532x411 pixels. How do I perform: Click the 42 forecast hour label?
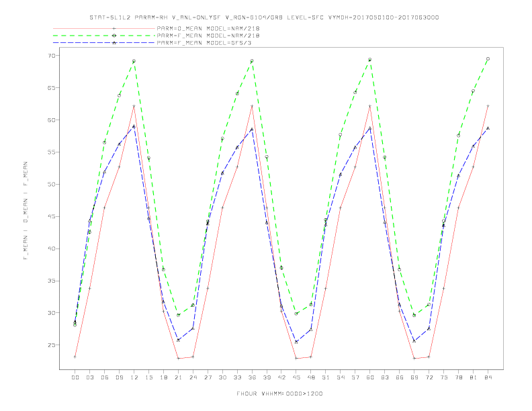[x=281, y=377]
